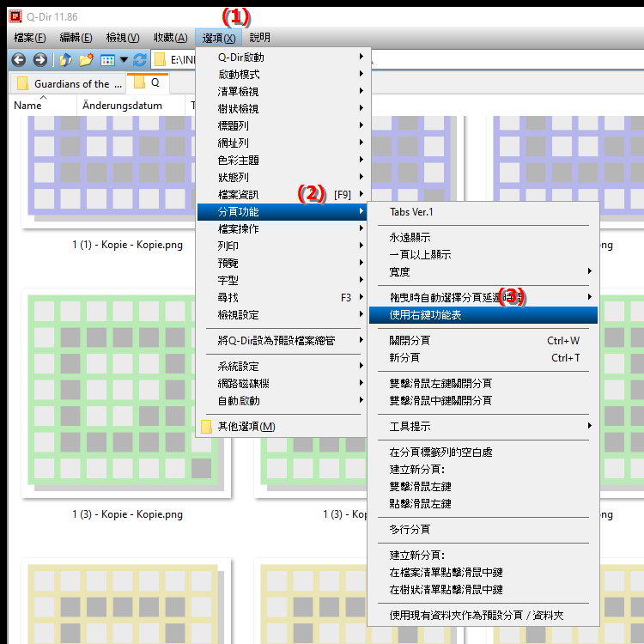Click 使用現有資料夾作為預設分頁 / 資料夾
644x644 pixels.
click(x=483, y=616)
